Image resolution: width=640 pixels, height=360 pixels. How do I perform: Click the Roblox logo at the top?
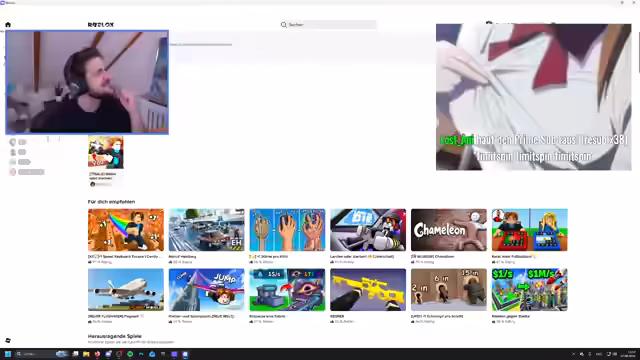(x=100, y=25)
